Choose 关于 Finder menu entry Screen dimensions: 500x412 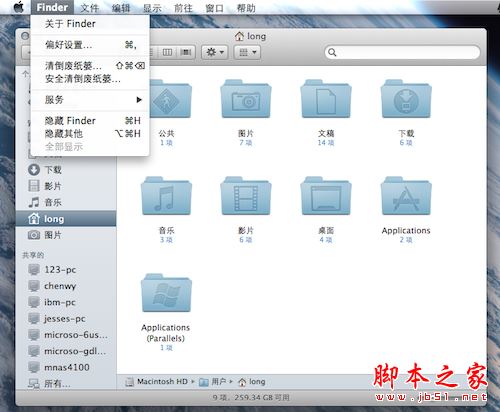[90, 24]
